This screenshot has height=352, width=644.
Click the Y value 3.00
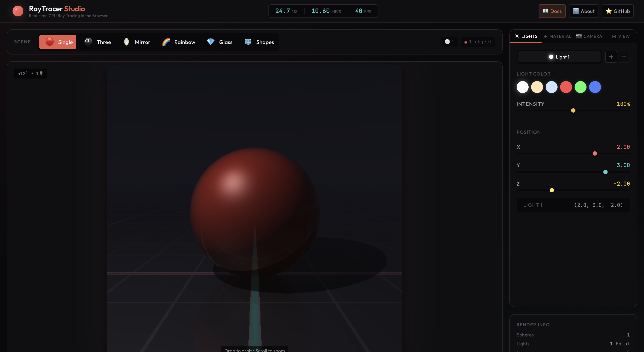tap(623, 165)
